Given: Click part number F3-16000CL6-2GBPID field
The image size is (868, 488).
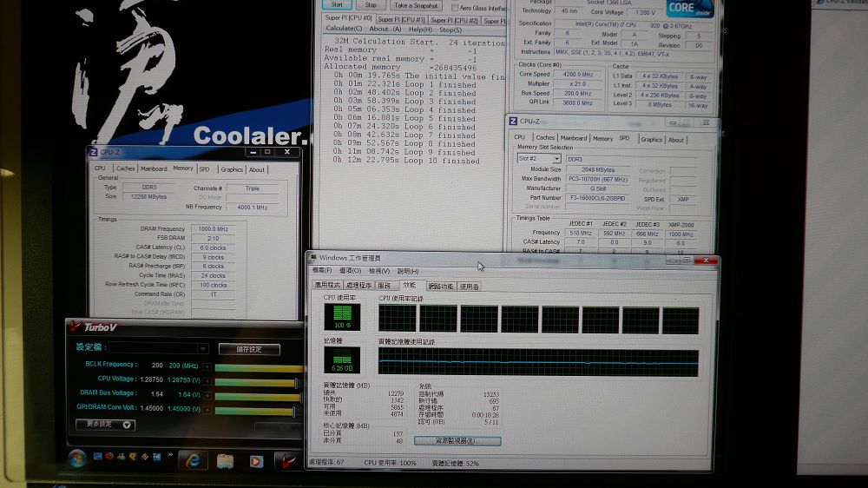Looking at the screenshot, I should point(600,198).
